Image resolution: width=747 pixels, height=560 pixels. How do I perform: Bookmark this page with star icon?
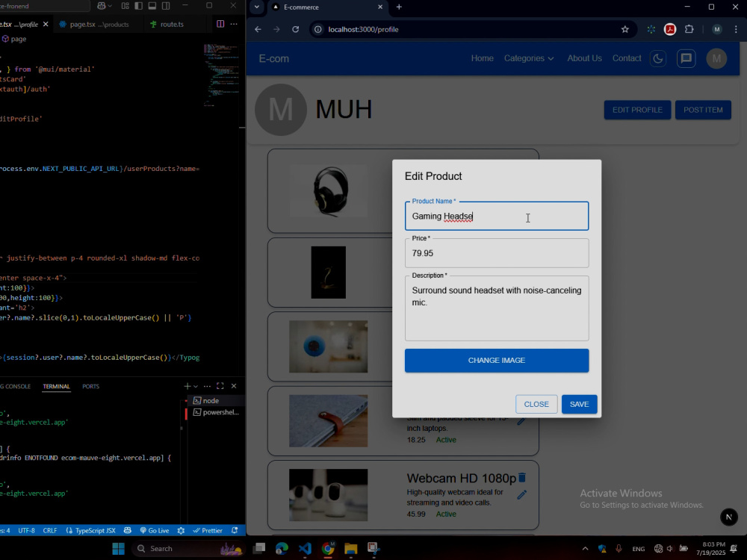(625, 30)
